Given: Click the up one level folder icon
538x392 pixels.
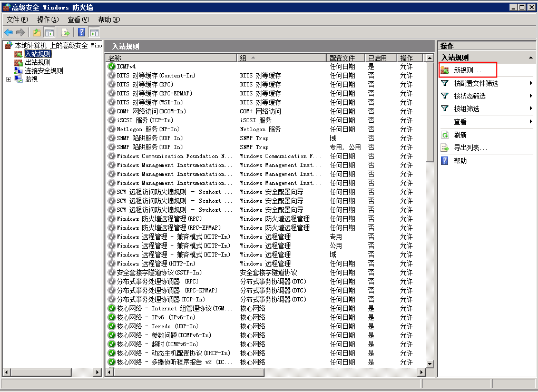Looking at the screenshot, I should point(37,33).
